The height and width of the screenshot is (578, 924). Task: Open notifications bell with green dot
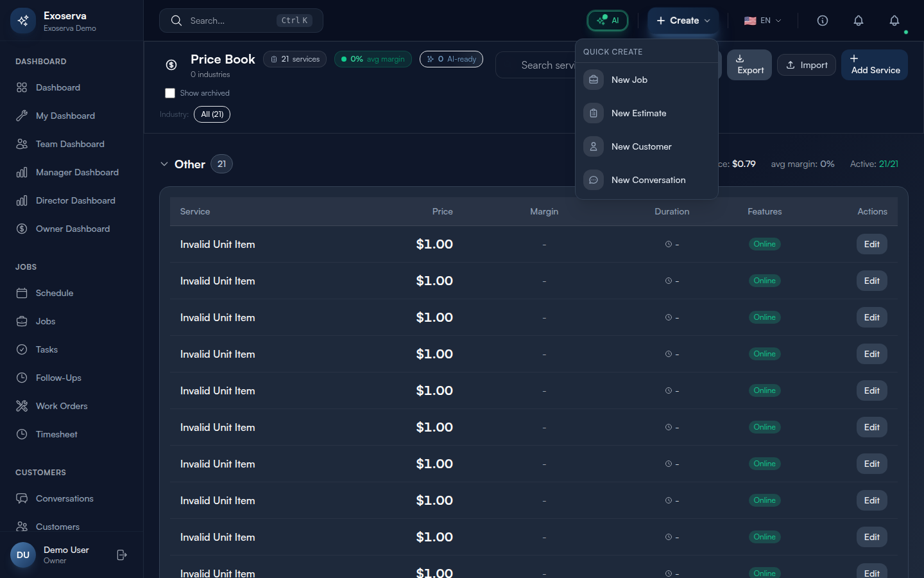(894, 21)
